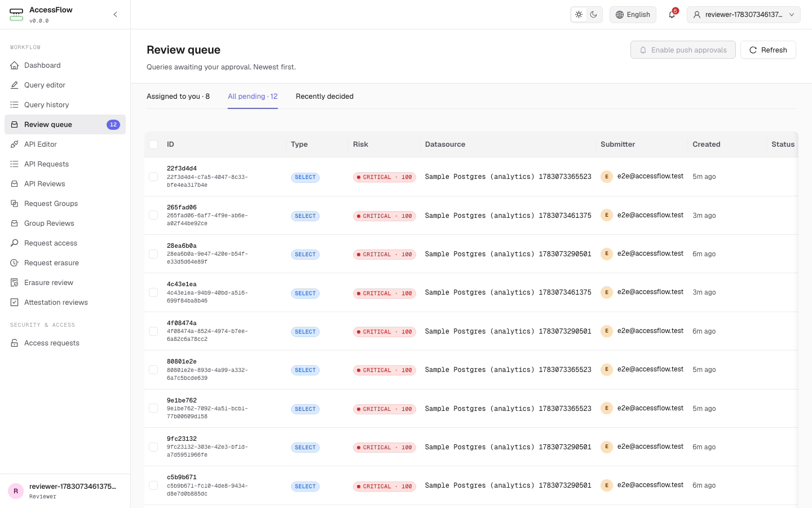Go to API Requests
812x508 pixels.
[65, 164]
